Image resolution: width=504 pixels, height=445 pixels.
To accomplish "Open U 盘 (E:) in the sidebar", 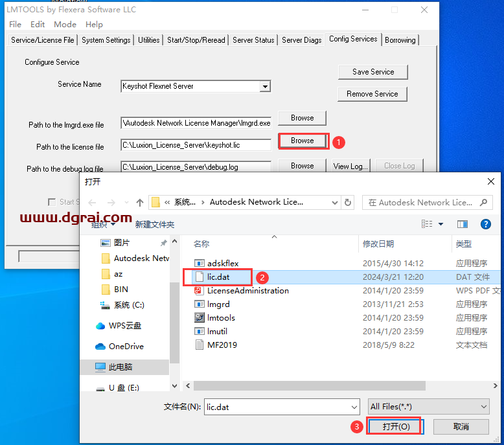I will tap(118, 387).
